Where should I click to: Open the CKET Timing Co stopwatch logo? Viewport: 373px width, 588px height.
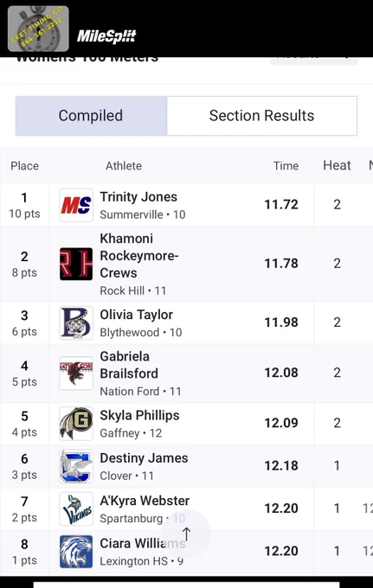(x=38, y=29)
